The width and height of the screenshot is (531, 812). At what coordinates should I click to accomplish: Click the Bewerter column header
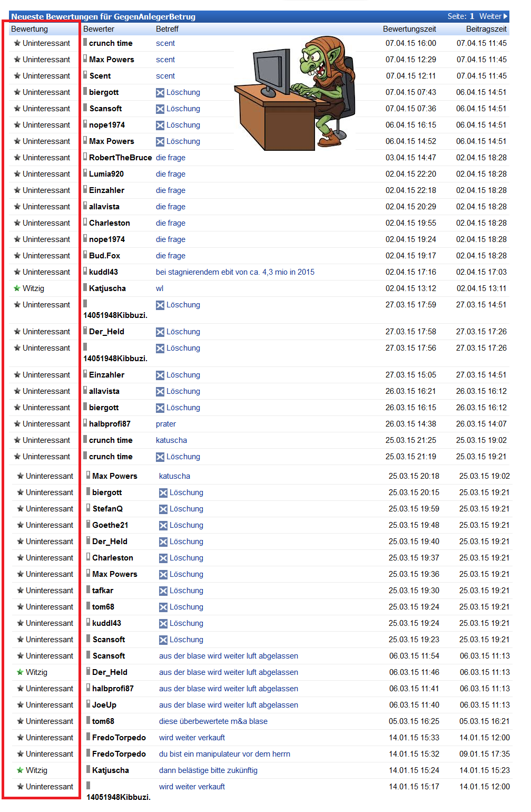(x=99, y=29)
